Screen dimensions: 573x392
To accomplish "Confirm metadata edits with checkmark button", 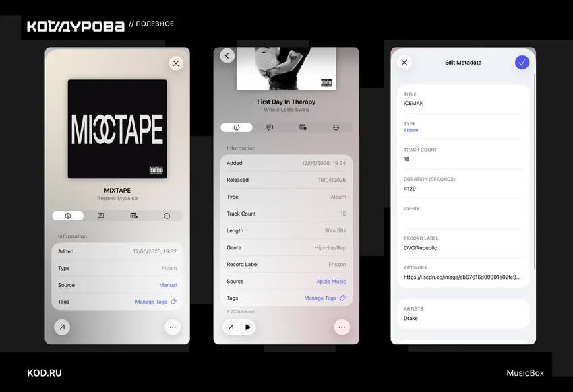I will [522, 63].
